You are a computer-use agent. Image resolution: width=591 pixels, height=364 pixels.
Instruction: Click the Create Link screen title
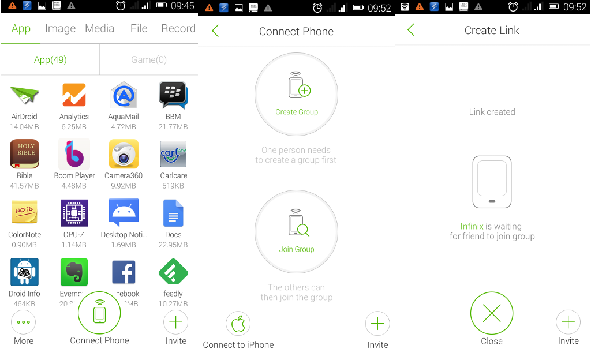[x=492, y=30]
